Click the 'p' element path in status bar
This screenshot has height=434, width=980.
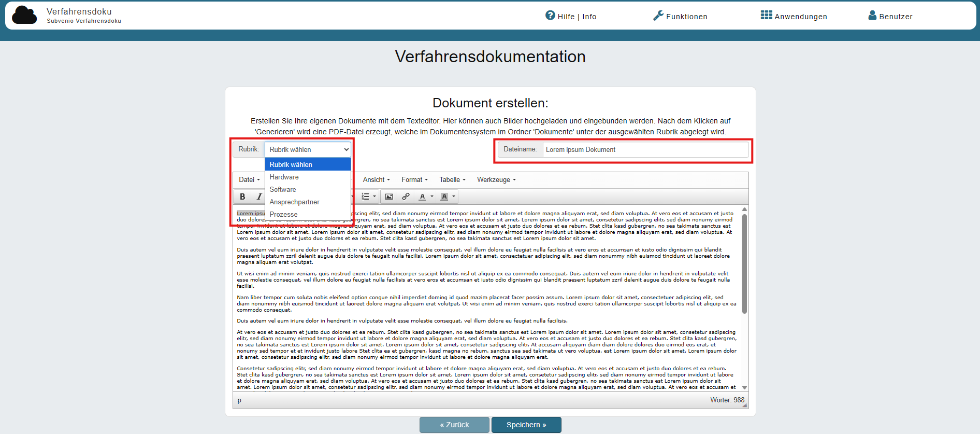(x=239, y=400)
